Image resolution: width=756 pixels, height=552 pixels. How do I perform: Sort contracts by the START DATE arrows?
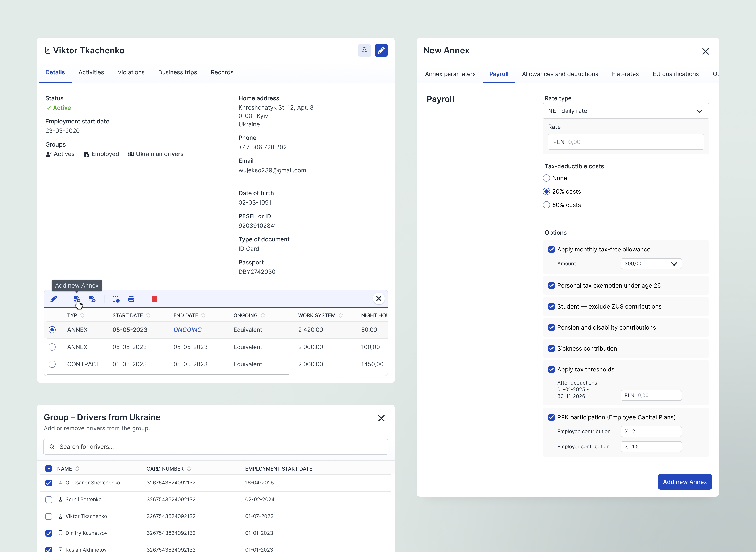tap(148, 315)
